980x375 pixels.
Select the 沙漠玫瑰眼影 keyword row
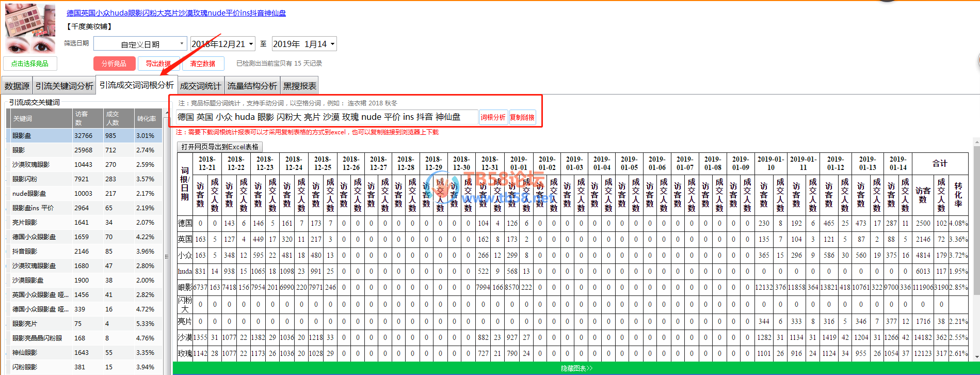pos(31,165)
